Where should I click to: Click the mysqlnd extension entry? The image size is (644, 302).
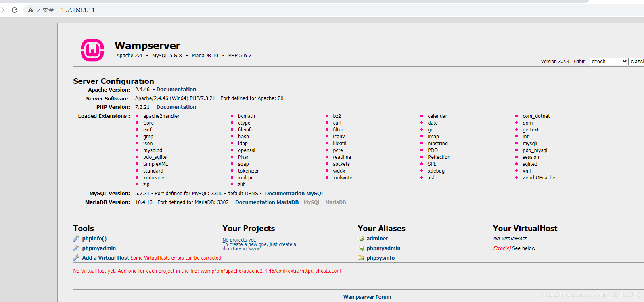(x=153, y=150)
